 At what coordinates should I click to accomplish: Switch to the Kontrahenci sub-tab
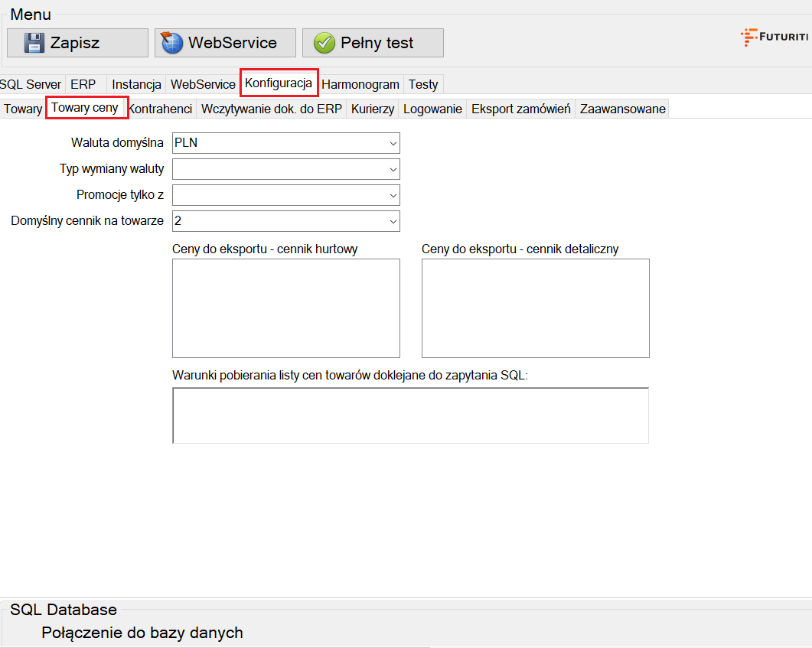click(x=160, y=109)
